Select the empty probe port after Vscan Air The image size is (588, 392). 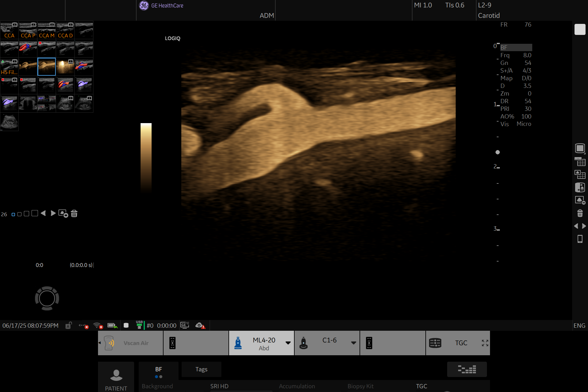click(196, 343)
